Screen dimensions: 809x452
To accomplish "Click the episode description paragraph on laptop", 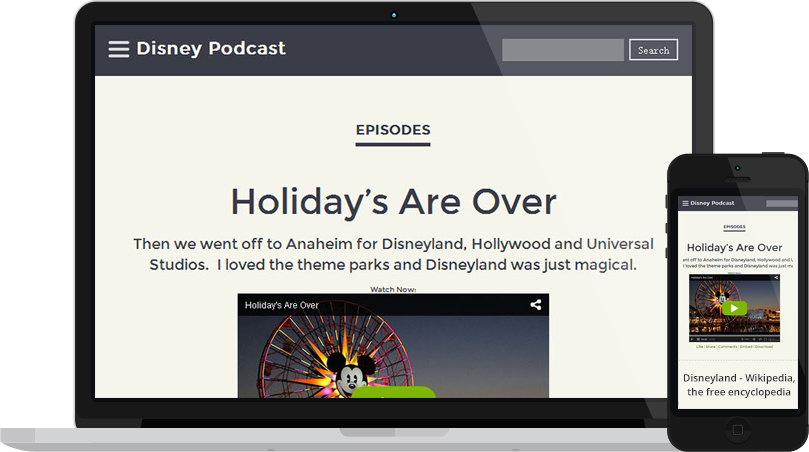I will point(393,254).
